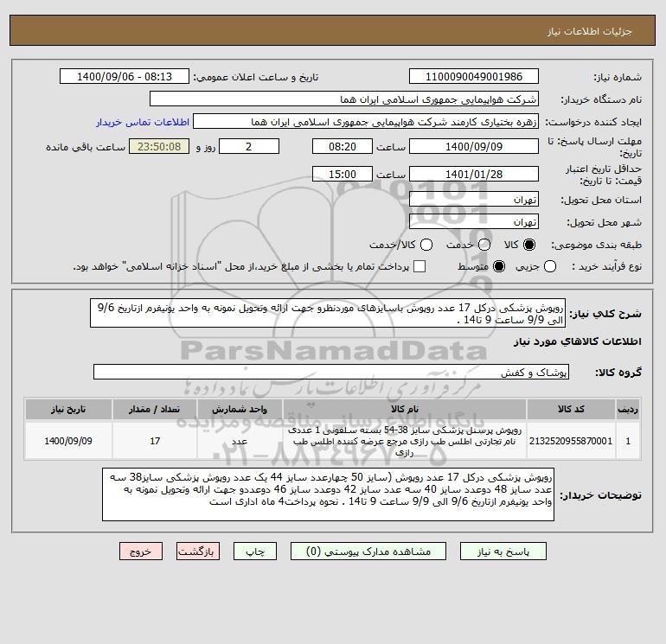
Task: Click the چاپ print button
Action: 255,552
